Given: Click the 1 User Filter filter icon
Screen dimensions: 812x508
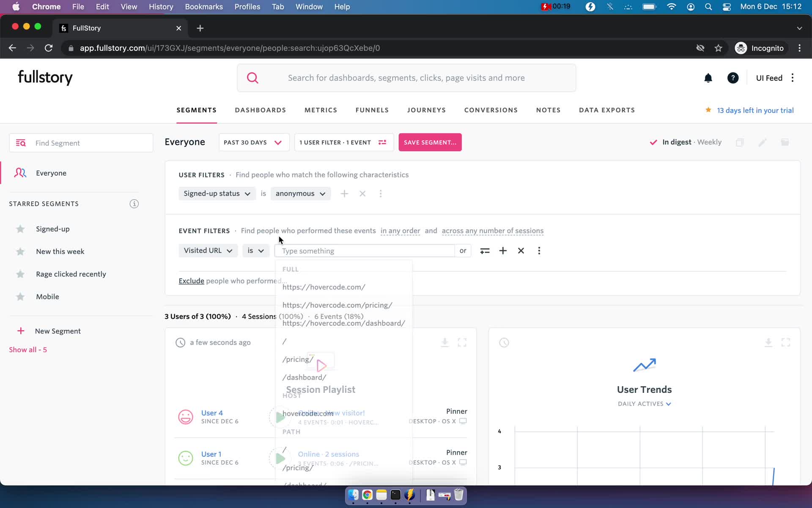Looking at the screenshot, I should (382, 142).
